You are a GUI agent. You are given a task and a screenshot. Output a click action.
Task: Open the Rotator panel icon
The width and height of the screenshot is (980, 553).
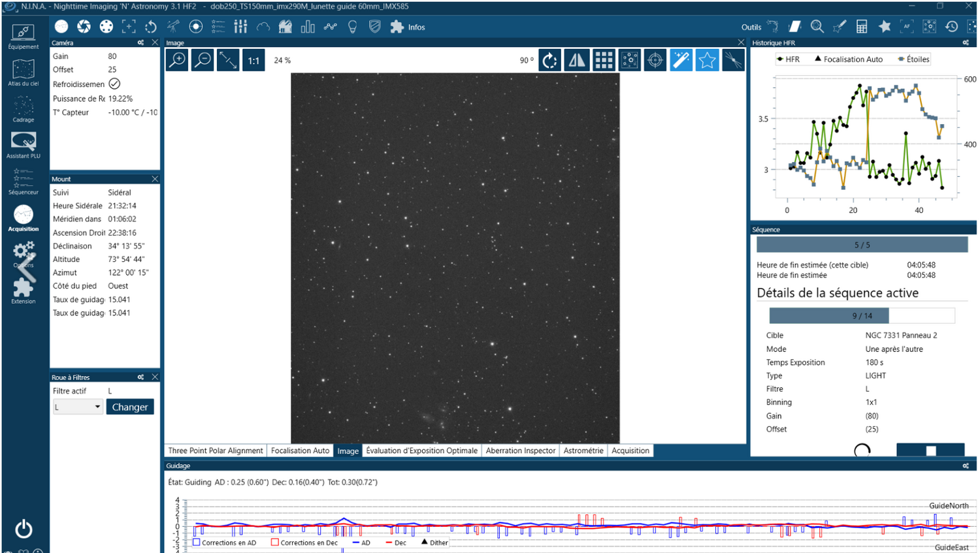click(x=151, y=27)
